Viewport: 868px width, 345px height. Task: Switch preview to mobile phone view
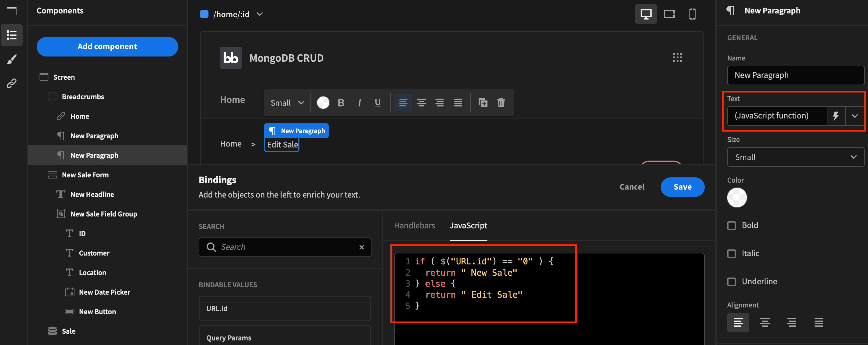(692, 14)
